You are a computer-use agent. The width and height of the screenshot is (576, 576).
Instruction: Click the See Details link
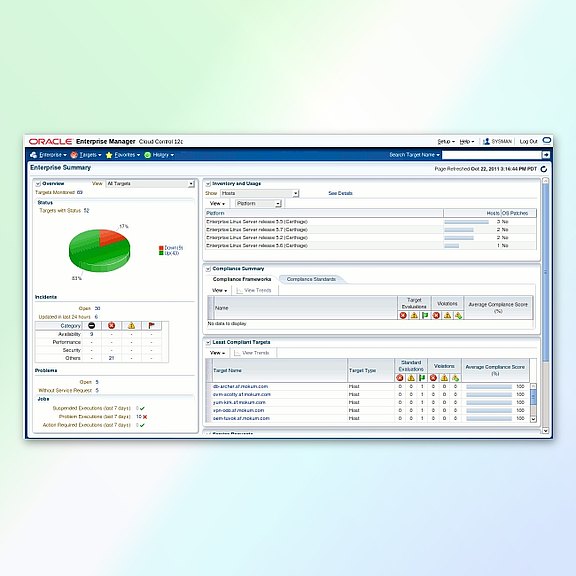pyautogui.click(x=340, y=193)
